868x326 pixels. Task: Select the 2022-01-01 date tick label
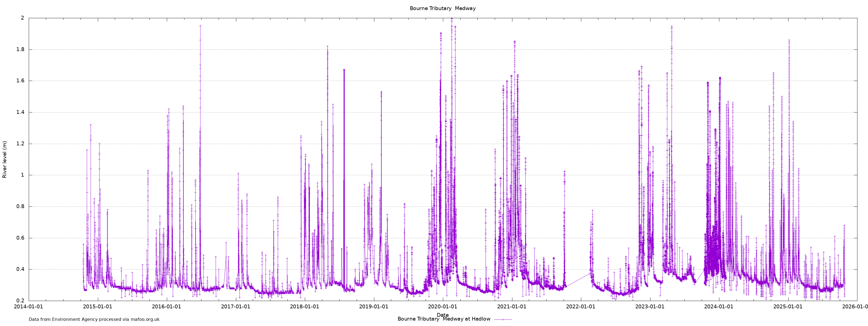(x=580, y=307)
